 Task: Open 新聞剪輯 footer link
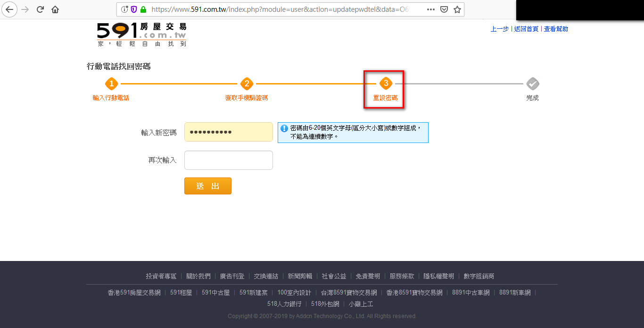pos(300,276)
